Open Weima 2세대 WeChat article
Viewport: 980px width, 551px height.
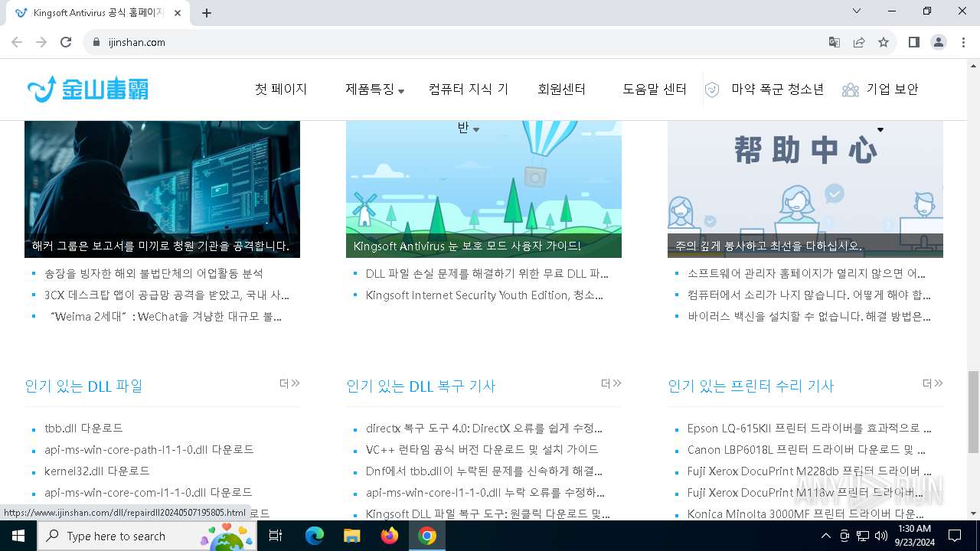click(x=165, y=316)
